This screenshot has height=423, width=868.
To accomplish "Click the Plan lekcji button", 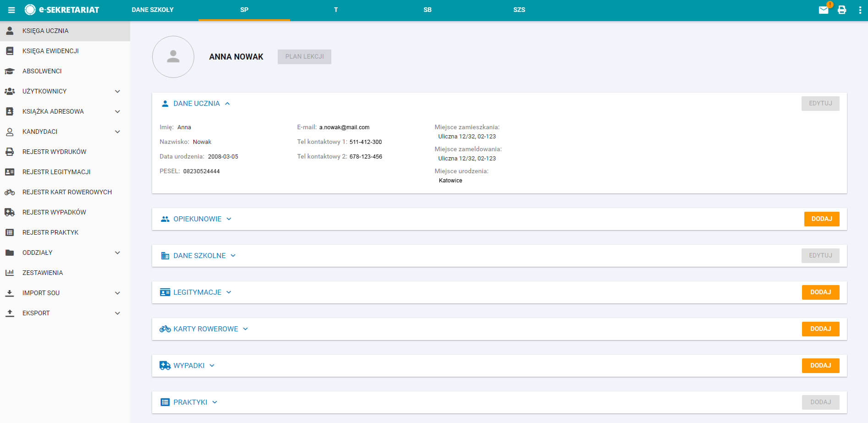I will point(304,57).
